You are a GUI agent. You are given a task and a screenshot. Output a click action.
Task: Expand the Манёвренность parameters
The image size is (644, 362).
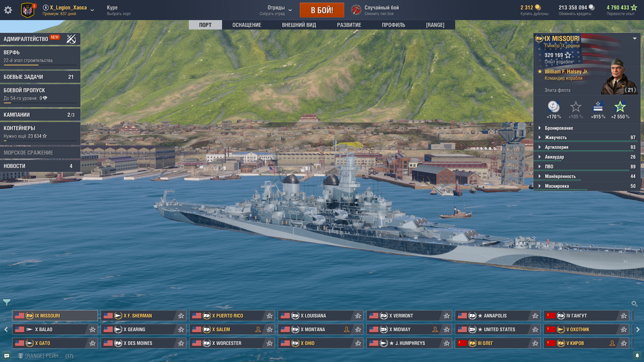pos(587,176)
